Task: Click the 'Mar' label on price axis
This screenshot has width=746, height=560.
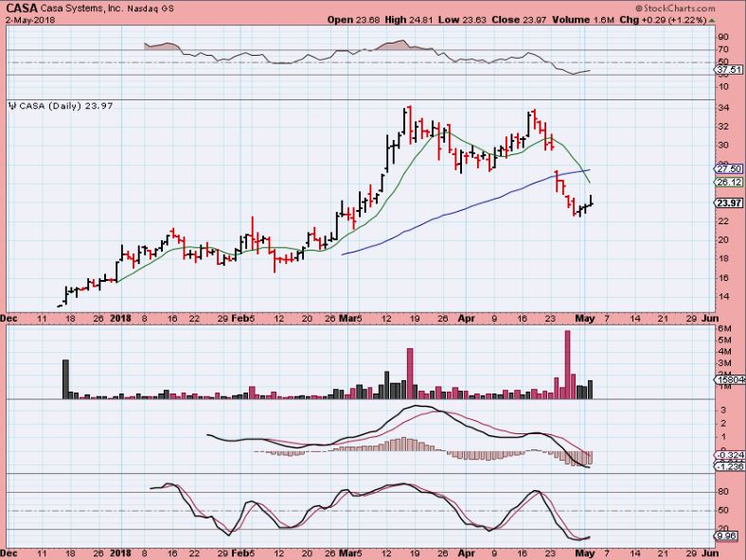Action: pos(346,319)
